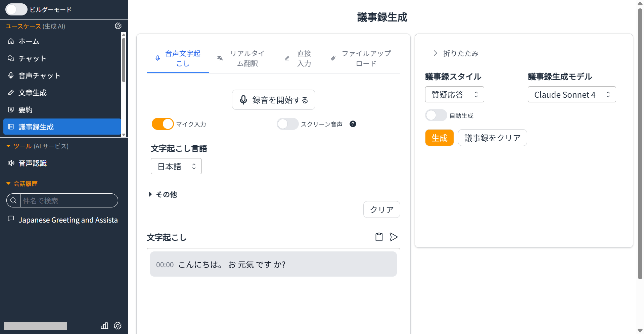Select 音声チャット in the sidebar
This screenshot has height=334, width=644.
click(39, 76)
